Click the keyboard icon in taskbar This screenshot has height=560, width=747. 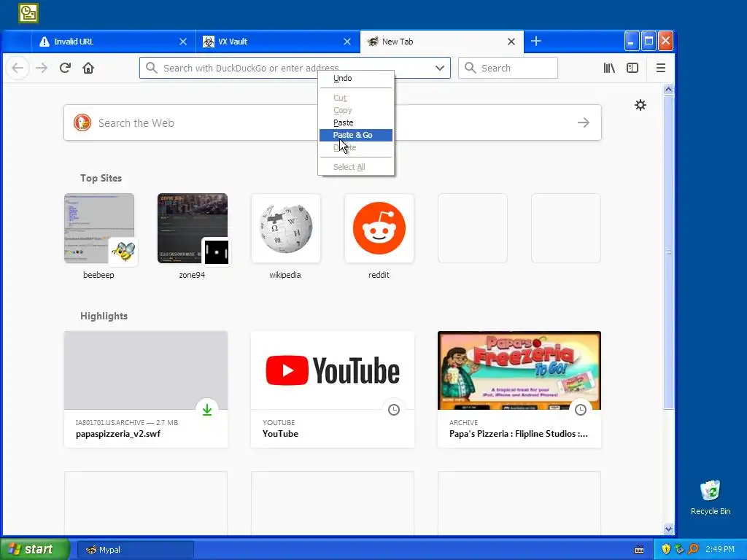coord(639,550)
